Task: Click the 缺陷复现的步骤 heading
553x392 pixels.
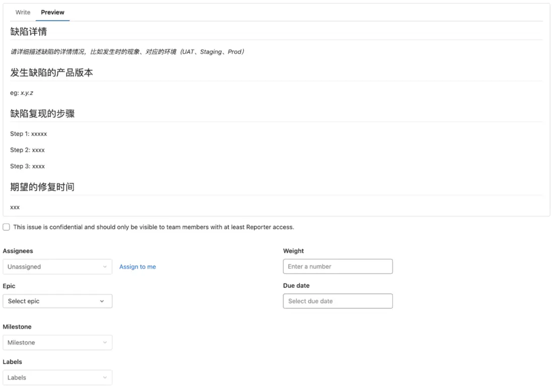Action: tap(42, 114)
